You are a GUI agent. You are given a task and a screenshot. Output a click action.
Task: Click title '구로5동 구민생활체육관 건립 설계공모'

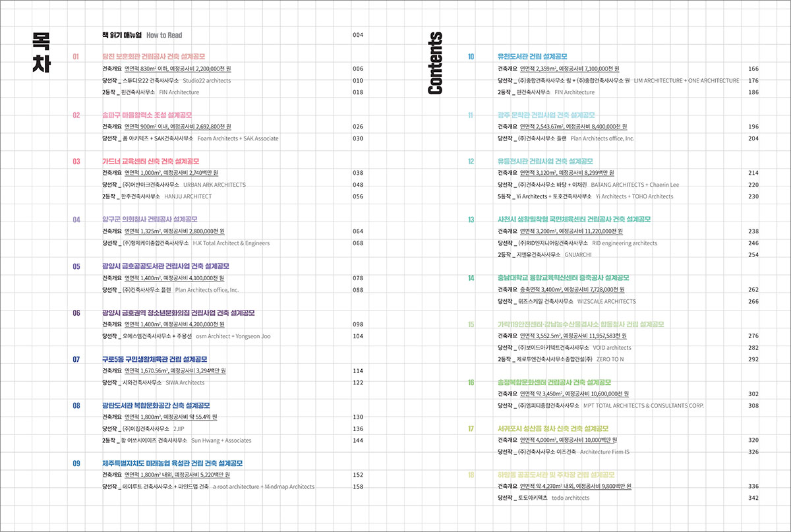(155, 359)
